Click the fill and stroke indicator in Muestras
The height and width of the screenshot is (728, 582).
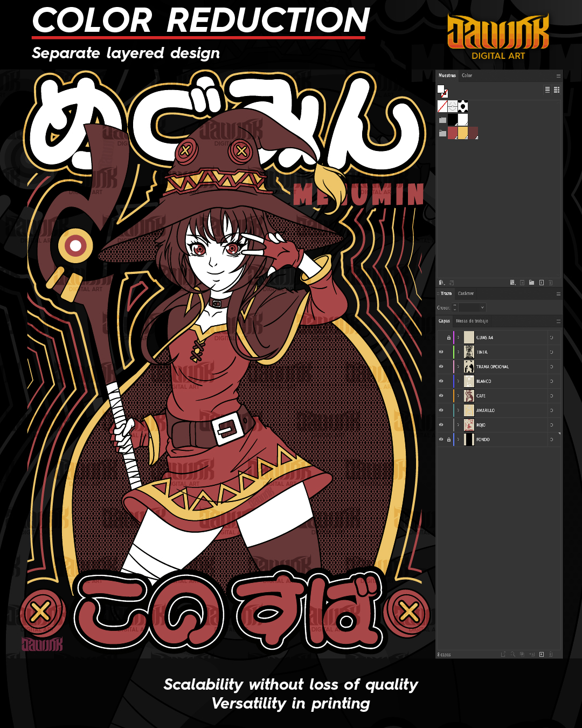[442, 91]
